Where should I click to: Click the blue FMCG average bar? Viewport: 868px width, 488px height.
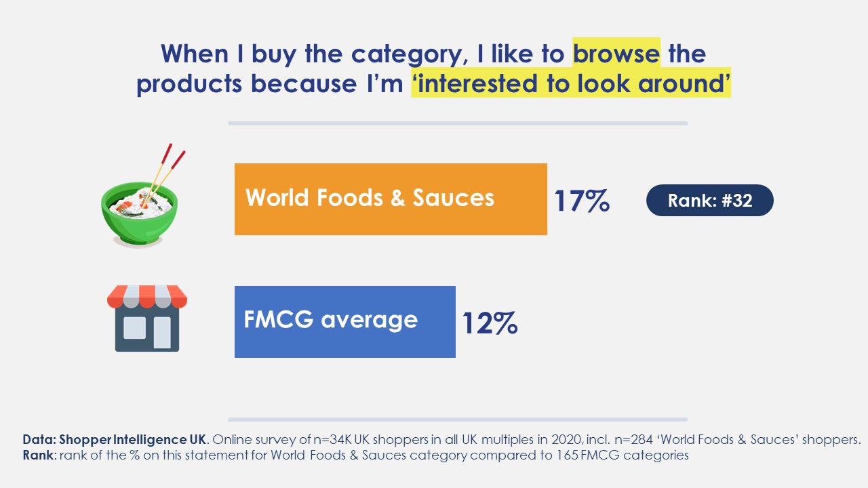click(x=345, y=322)
